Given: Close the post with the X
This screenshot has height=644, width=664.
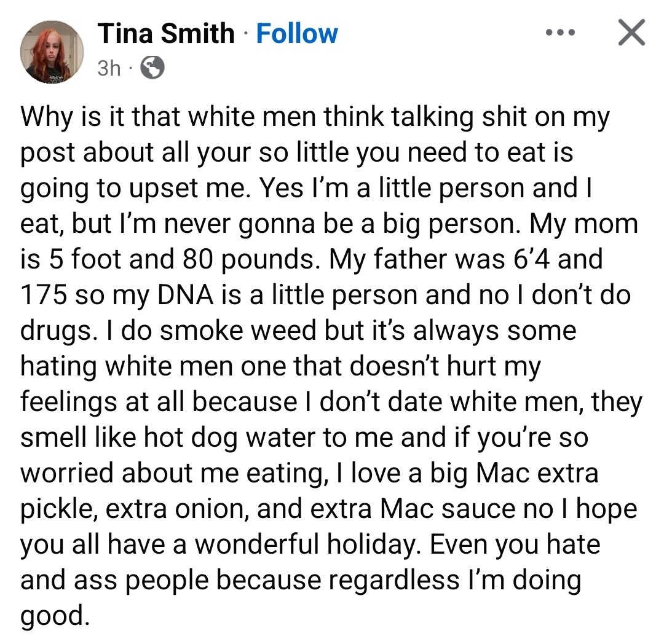Looking at the screenshot, I should tap(631, 33).
